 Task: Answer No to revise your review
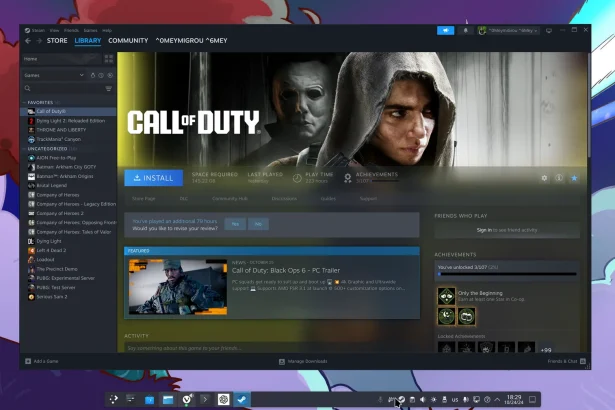click(258, 224)
